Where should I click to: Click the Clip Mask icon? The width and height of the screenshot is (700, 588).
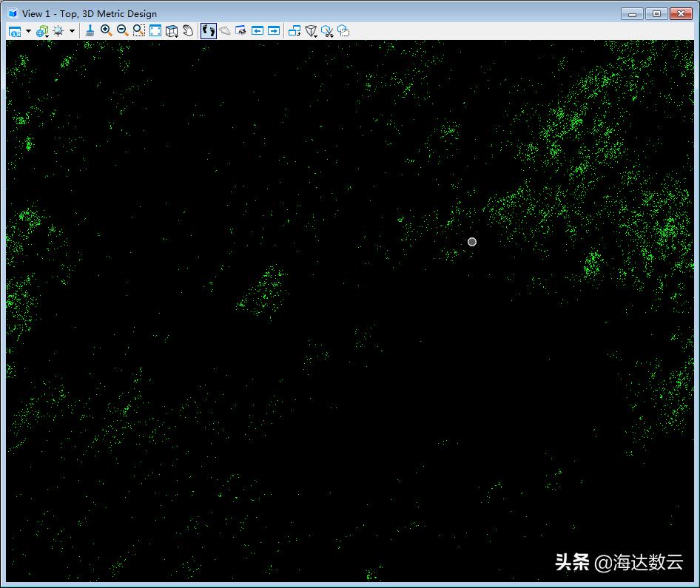(x=343, y=31)
